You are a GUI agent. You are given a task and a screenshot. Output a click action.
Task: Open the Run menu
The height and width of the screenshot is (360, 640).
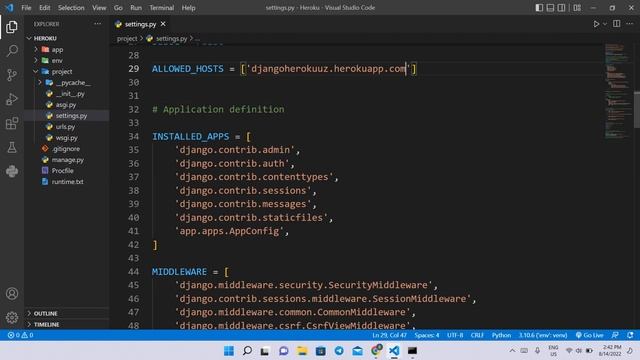point(136,8)
